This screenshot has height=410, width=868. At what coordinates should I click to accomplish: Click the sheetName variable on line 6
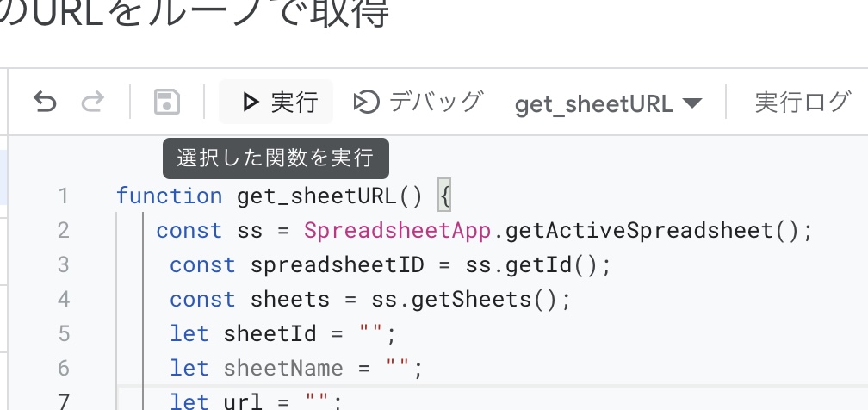[x=283, y=369]
